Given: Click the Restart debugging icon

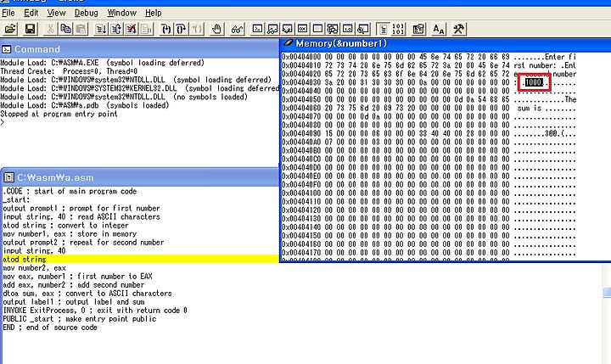Looking at the screenshot, I should (x=116, y=29).
